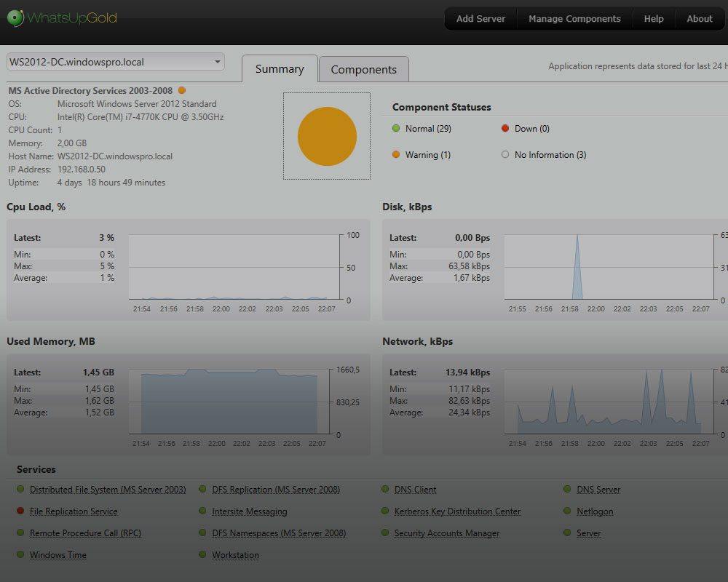Click the green dot beside DFS Namespaces

click(202, 533)
